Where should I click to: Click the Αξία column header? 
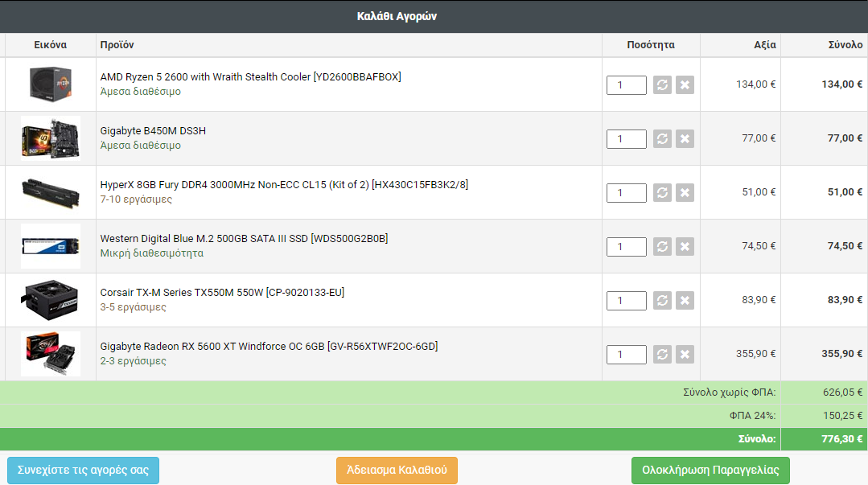pyautogui.click(x=765, y=45)
